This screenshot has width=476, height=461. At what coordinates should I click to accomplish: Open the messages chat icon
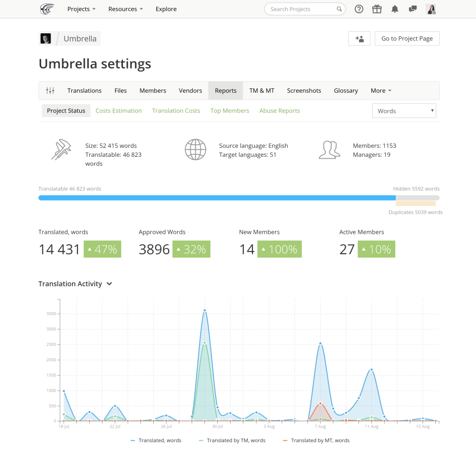pos(413,9)
